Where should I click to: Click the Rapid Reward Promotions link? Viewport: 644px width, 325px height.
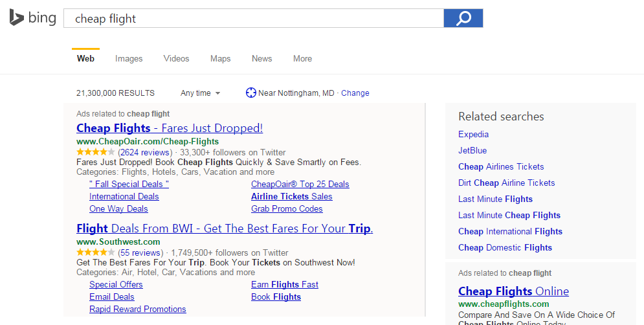click(137, 309)
